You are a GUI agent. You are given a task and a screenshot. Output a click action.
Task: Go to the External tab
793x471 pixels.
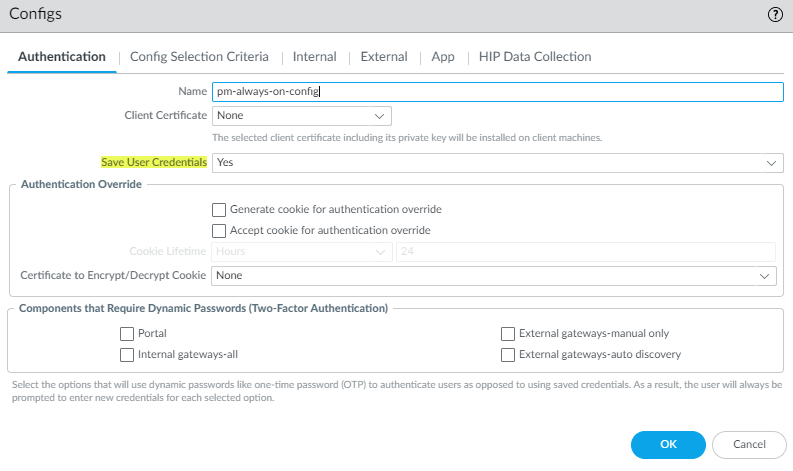point(383,57)
